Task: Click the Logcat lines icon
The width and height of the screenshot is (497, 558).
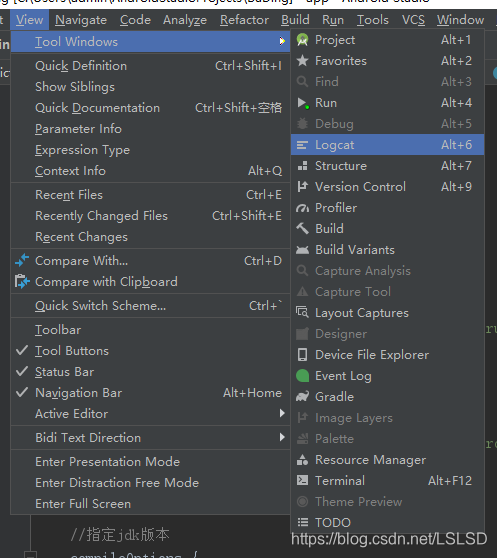Action: click(302, 145)
